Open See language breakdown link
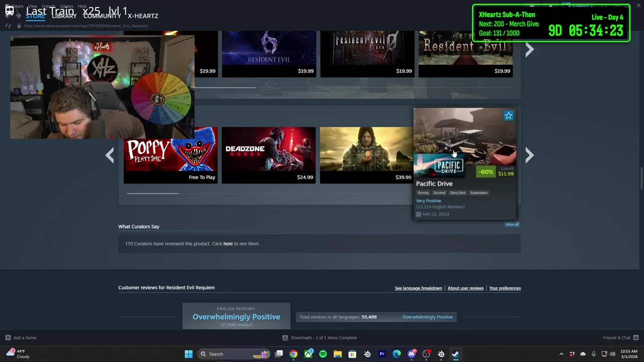This screenshot has height=362, width=644. point(418,288)
